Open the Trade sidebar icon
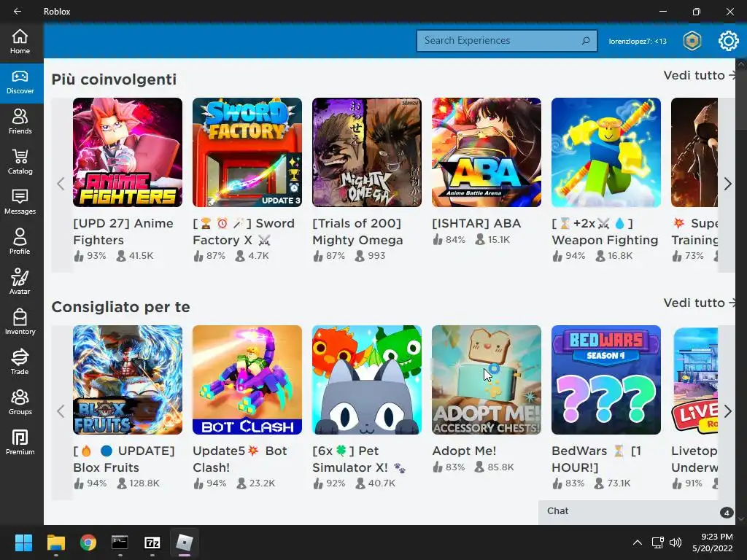Viewport: 747px width, 560px height. 20,362
